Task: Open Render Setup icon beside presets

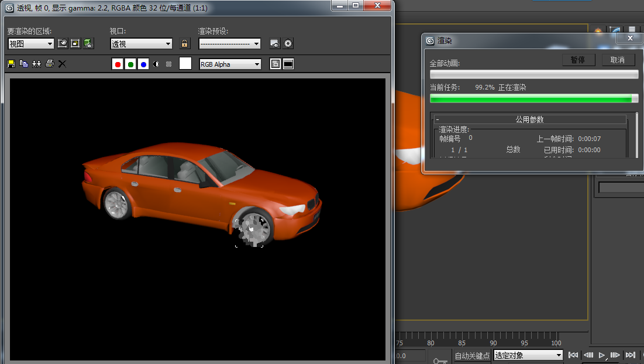Action: (274, 43)
